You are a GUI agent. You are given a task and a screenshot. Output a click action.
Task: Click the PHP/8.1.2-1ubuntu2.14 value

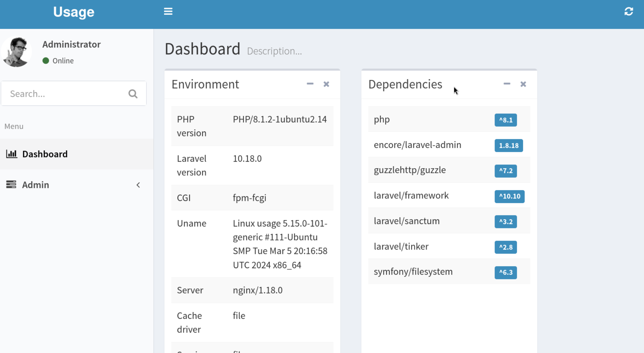coord(280,119)
